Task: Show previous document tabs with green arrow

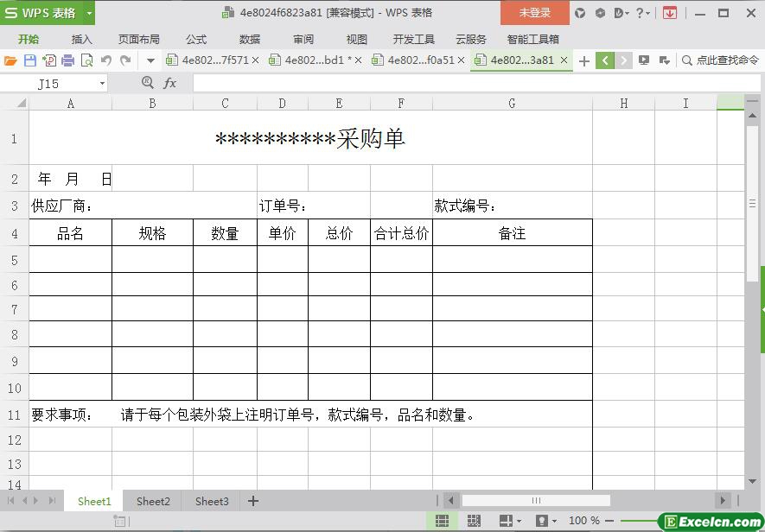Action: click(x=605, y=60)
